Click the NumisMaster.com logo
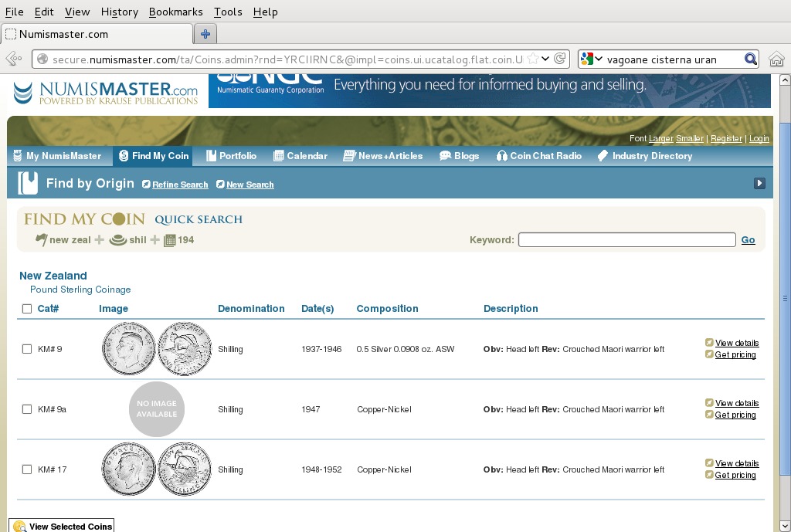This screenshot has width=791, height=532. click(x=105, y=93)
